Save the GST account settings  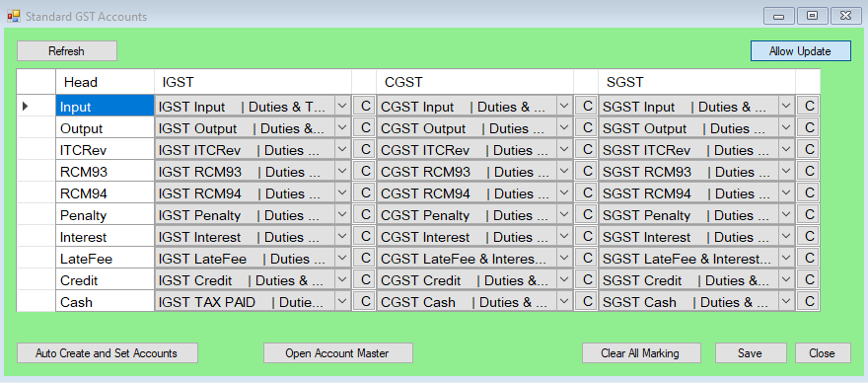tap(751, 353)
